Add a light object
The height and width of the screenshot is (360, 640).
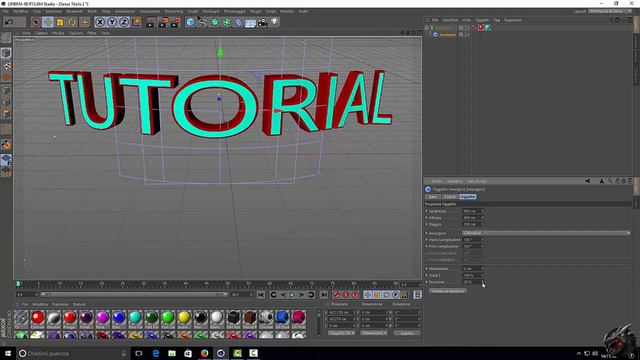coord(275,22)
